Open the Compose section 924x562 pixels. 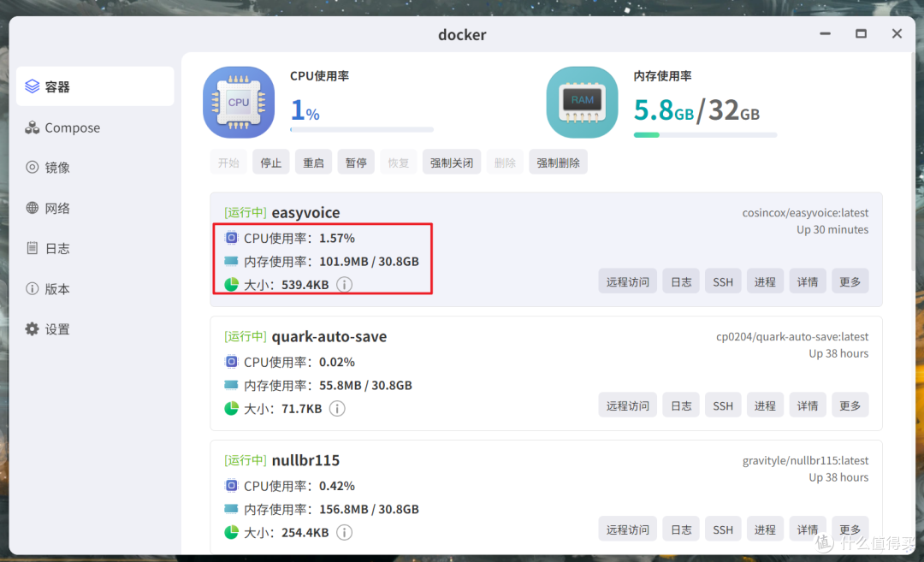pyautogui.click(x=95, y=127)
